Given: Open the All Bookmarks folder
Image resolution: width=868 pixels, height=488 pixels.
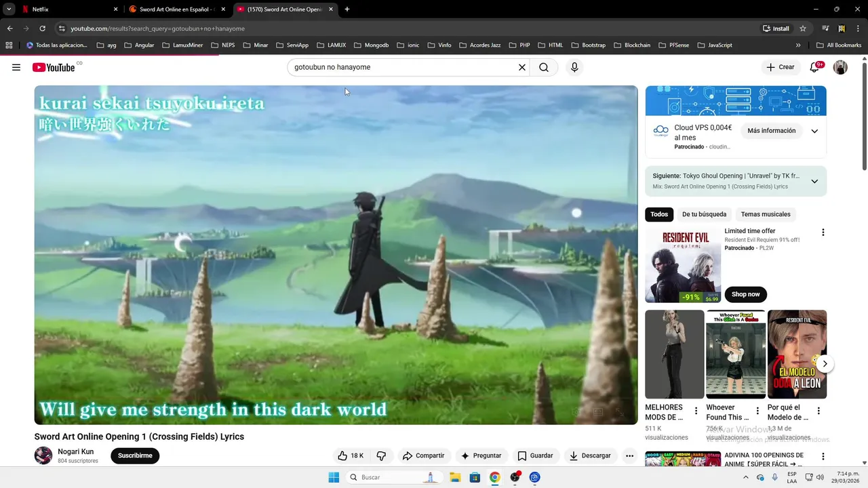Looking at the screenshot, I should [x=839, y=45].
